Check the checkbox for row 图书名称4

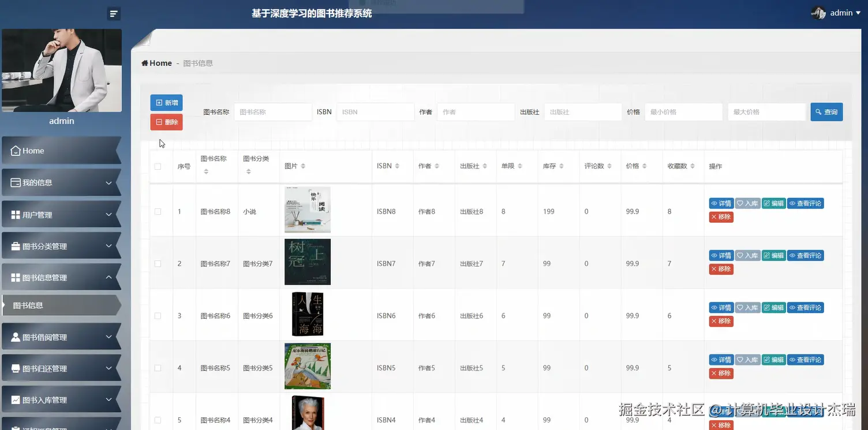(158, 420)
